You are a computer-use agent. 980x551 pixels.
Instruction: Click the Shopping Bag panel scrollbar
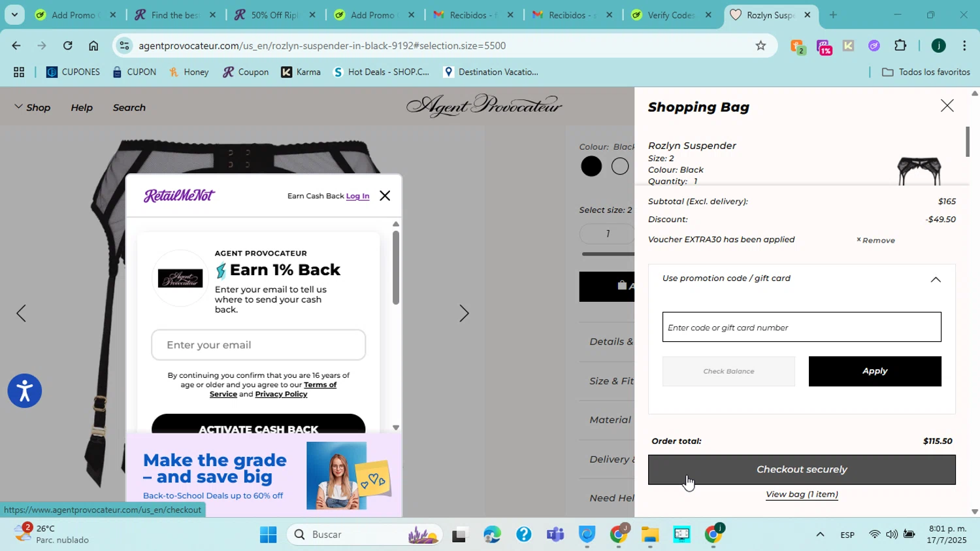click(x=968, y=142)
